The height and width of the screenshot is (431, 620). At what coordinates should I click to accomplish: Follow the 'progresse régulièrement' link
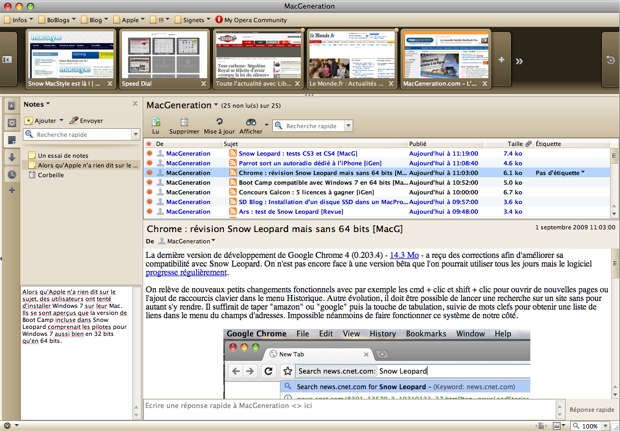[x=186, y=272]
